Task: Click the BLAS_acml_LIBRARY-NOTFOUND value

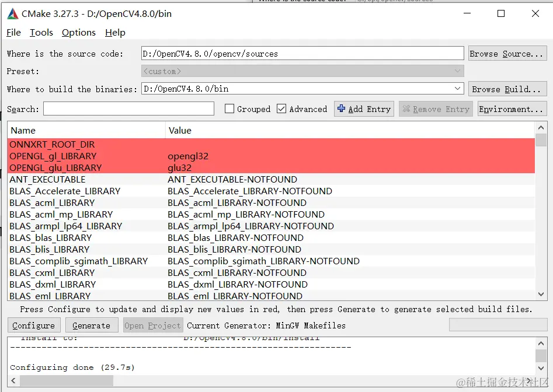Action: 237,202
